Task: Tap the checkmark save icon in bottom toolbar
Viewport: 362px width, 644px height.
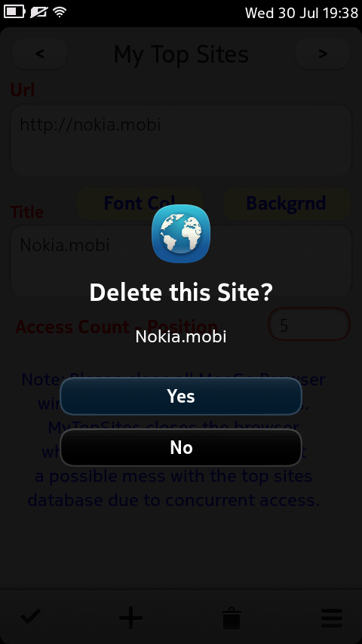Action: click(x=31, y=616)
